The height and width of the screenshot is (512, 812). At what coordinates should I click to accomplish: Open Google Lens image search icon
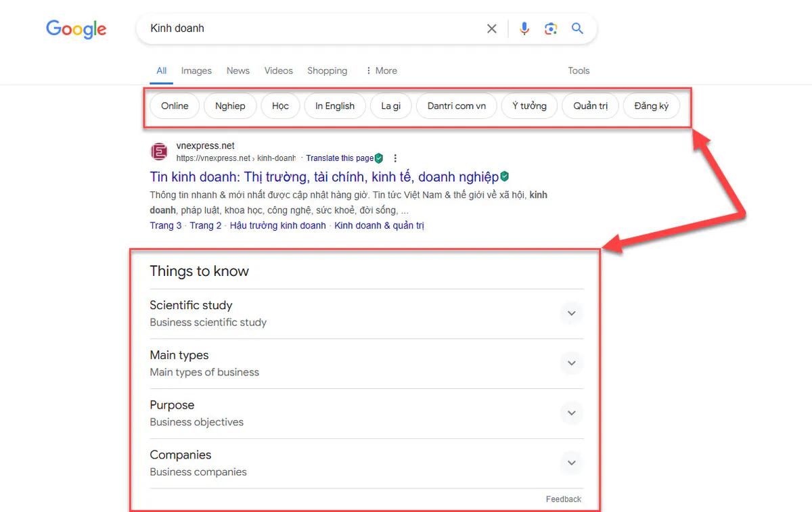point(551,28)
